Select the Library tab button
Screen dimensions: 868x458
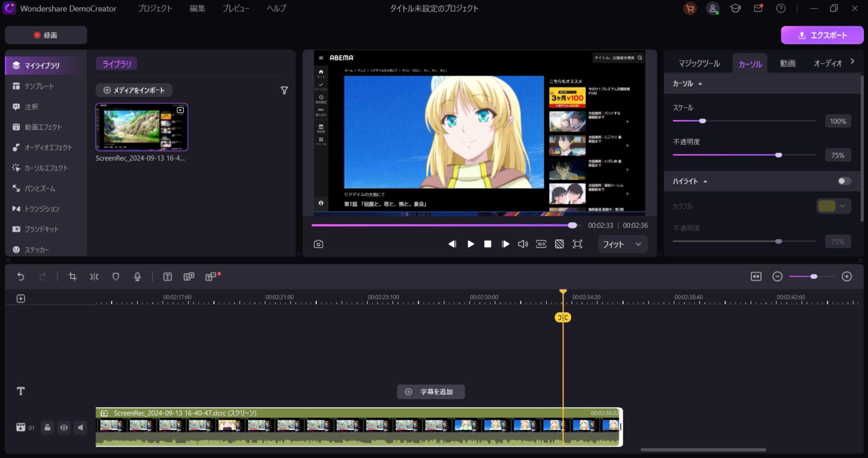click(x=117, y=64)
